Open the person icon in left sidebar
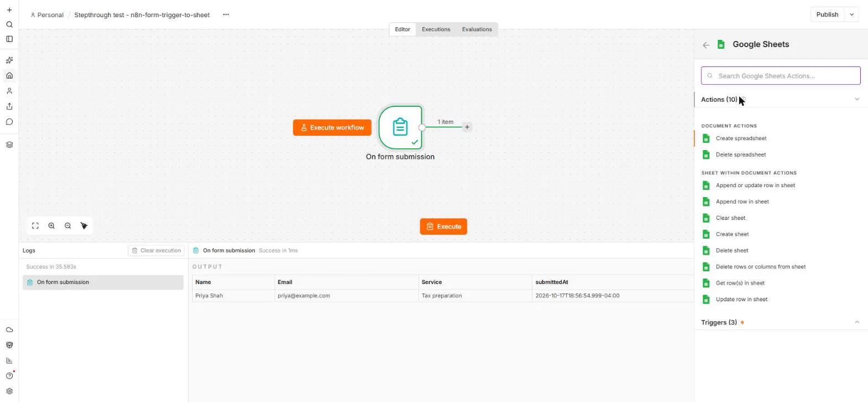This screenshot has width=868, height=402. coord(9,91)
